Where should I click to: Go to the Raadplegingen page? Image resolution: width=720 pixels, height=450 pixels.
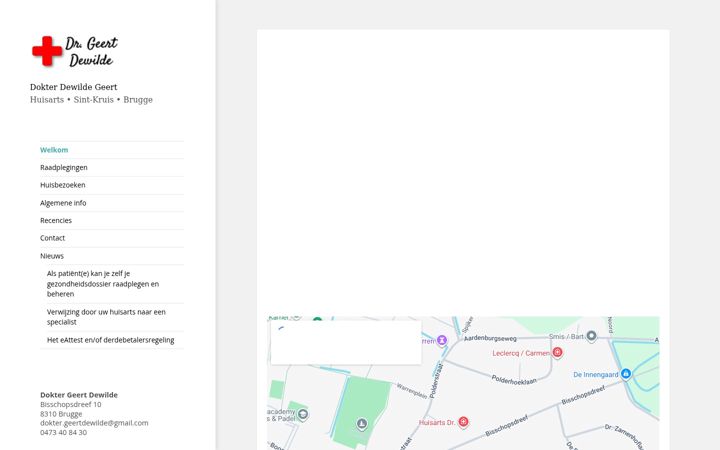click(63, 168)
